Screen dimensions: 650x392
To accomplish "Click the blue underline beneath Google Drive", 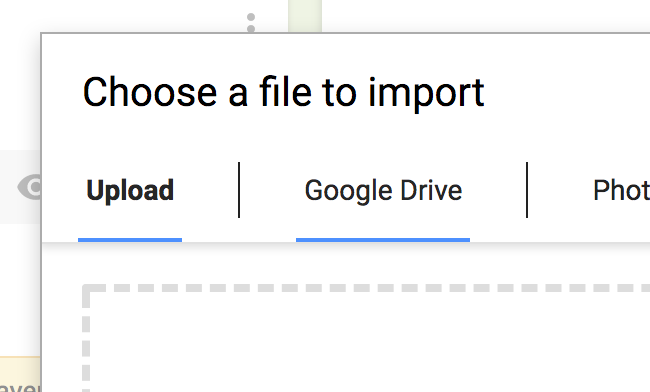I will click(383, 240).
